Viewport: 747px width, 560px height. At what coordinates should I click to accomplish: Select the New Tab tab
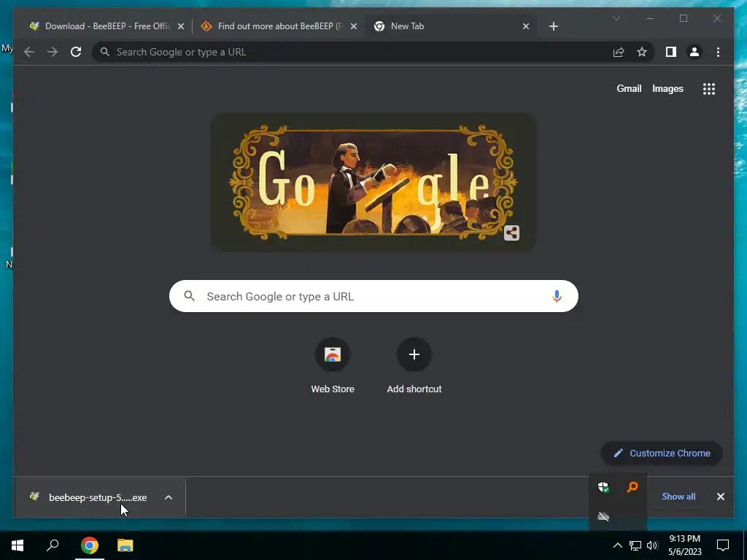(x=452, y=26)
